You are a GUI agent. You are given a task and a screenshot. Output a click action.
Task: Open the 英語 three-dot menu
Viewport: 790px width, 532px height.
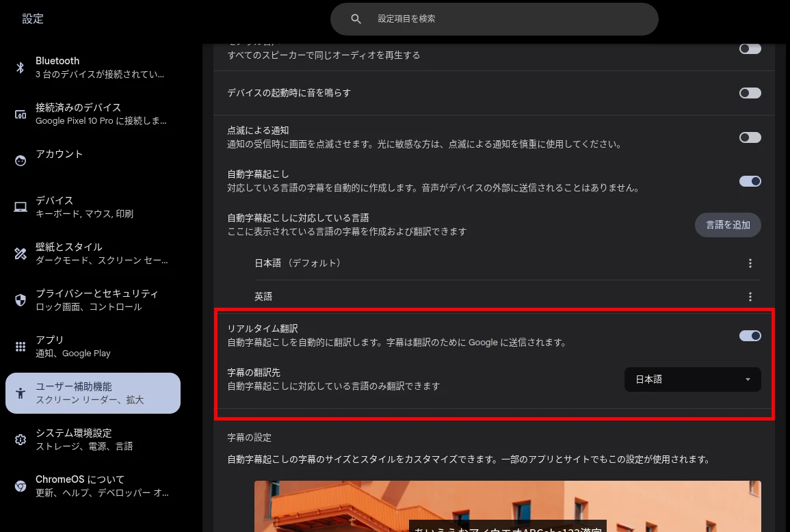[750, 296]
